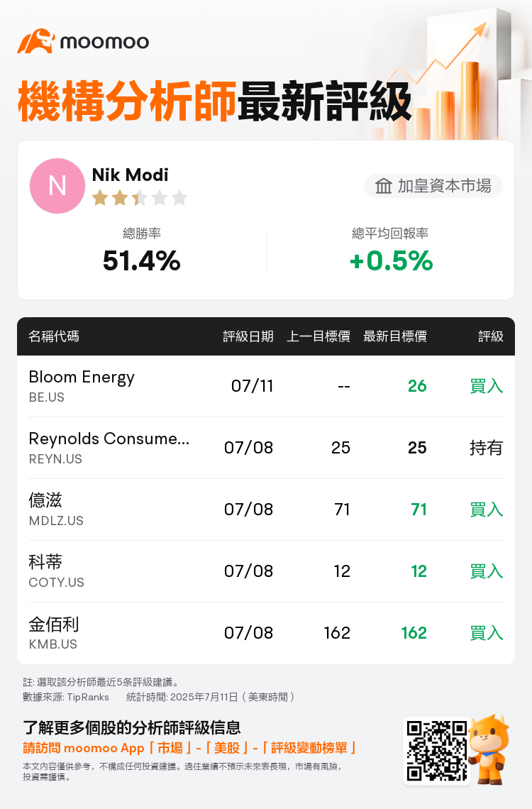This screenshot has width=532, height=809.
Task: Click the 評級日期 column header
Action: click(x=248, y=336)
